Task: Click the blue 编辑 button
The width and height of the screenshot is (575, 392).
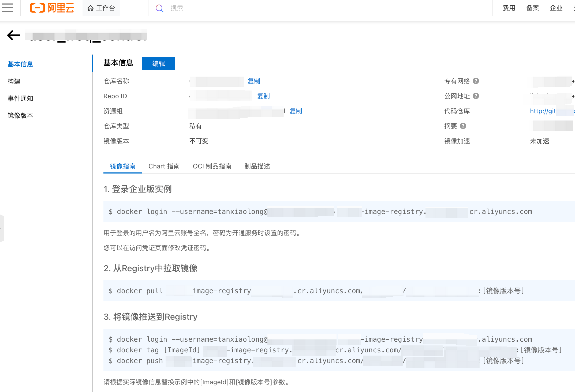Action: (x=158, y=63)
